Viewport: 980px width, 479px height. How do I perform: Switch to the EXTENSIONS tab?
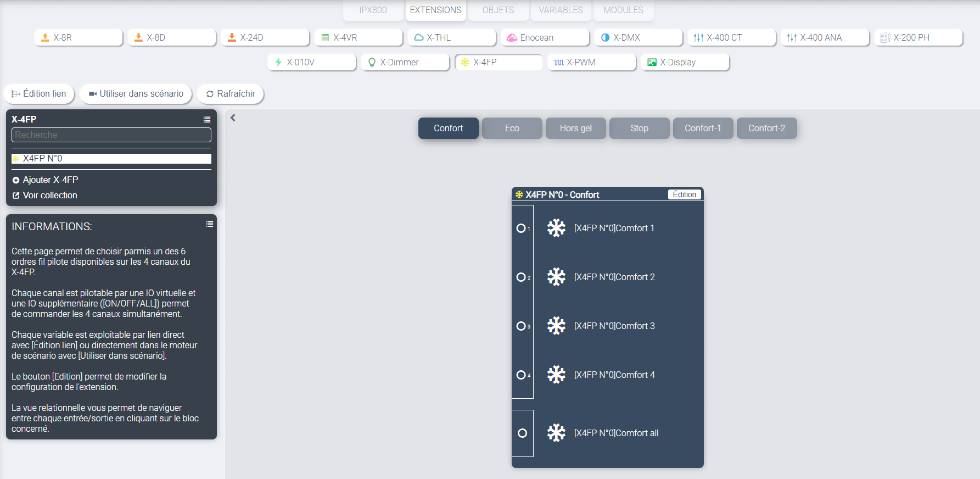(435, 10)
